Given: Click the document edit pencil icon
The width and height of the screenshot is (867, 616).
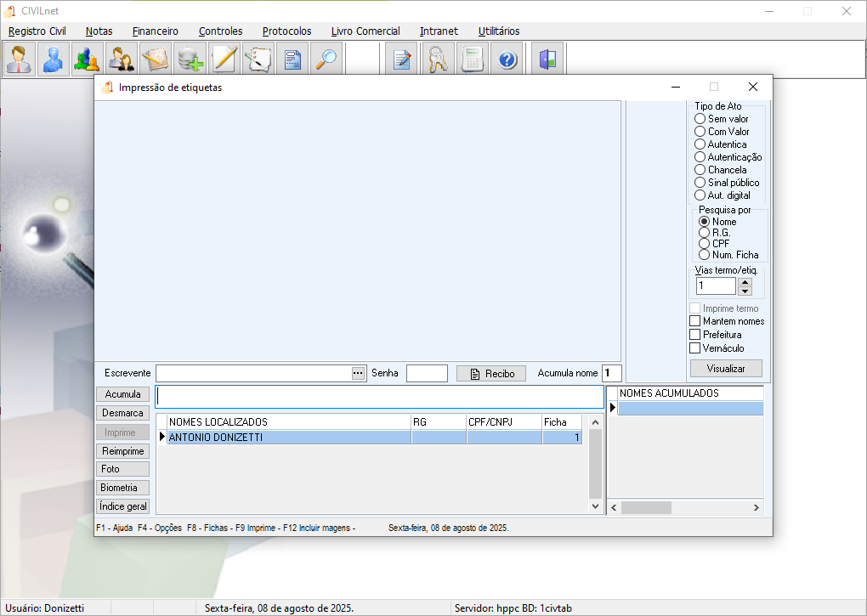Looking at the screenshot, I should click(401, 59).
